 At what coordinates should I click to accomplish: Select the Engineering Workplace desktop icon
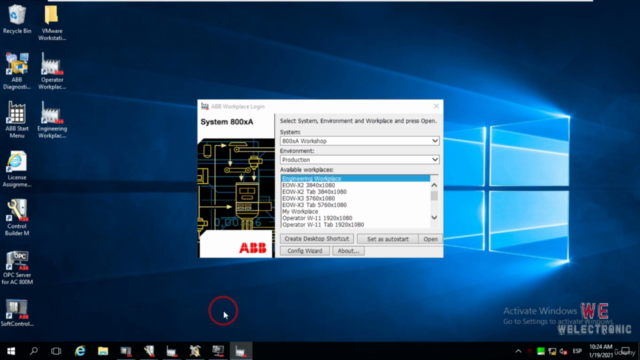coord(52,120)
